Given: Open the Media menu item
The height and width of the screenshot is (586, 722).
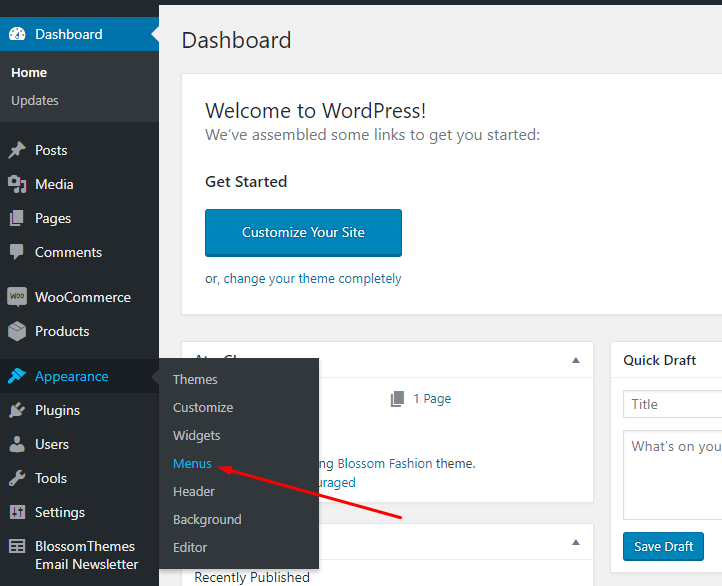Looking at the screenshot, I should [x=54, y=184].
